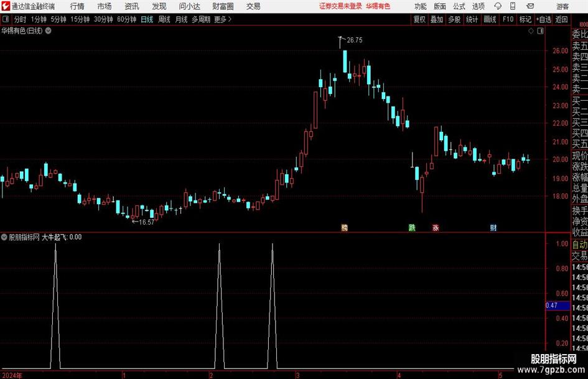The width and height of the screenshot is (588, 379).
Task: Open the 问小达 menu
Action: [189, 6]
